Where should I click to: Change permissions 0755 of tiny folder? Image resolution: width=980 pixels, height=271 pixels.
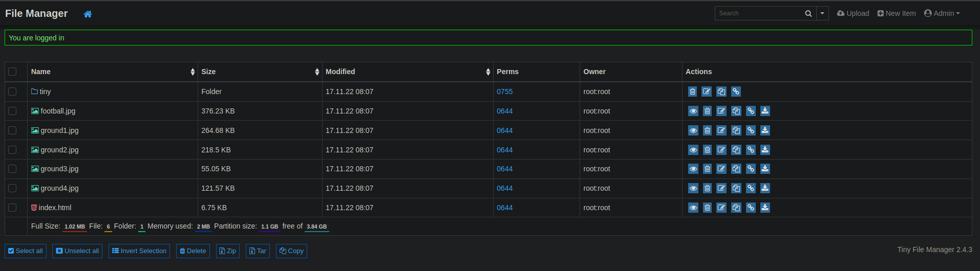[x=504, y=92]
